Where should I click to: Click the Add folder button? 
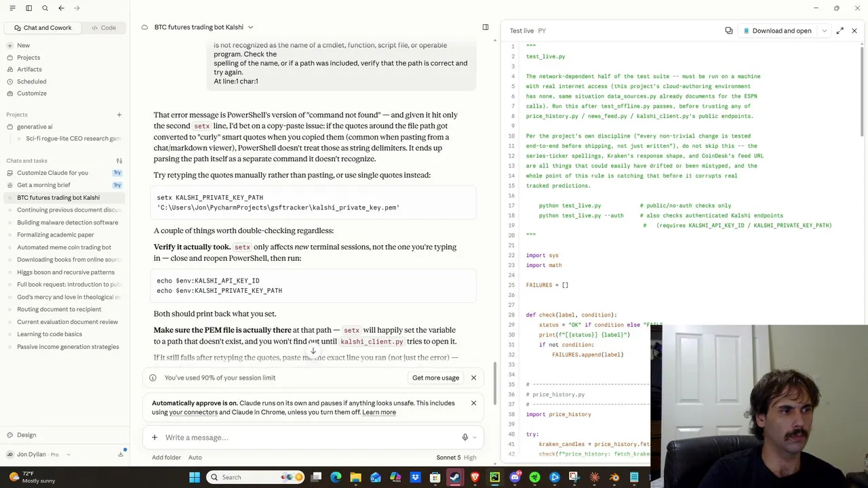[x=166, y=457]
